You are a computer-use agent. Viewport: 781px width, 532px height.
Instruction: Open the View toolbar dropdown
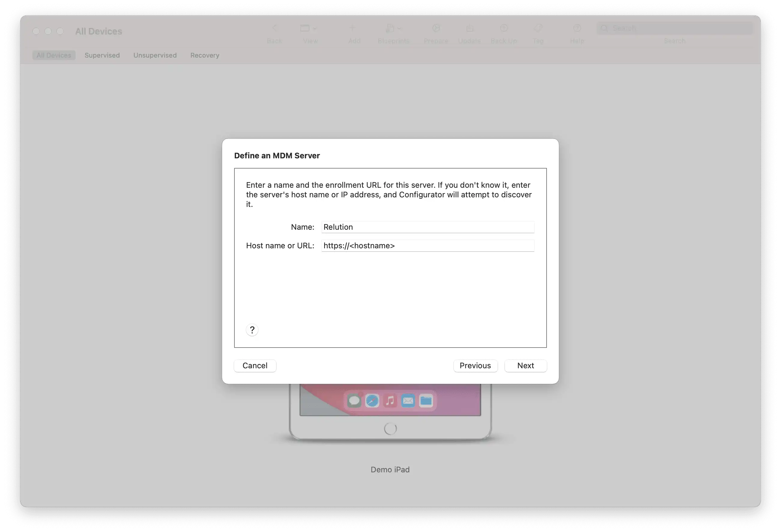point(309,28)
